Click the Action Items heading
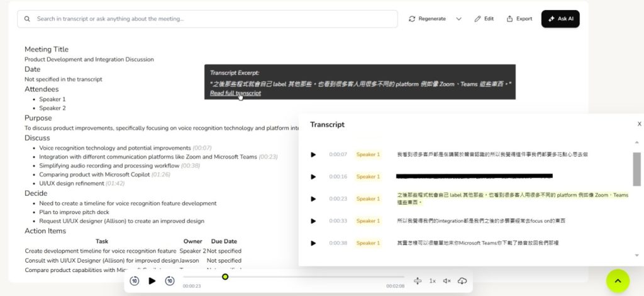Image resolution: width=644 pixels, height=296 pixels. 45,231
